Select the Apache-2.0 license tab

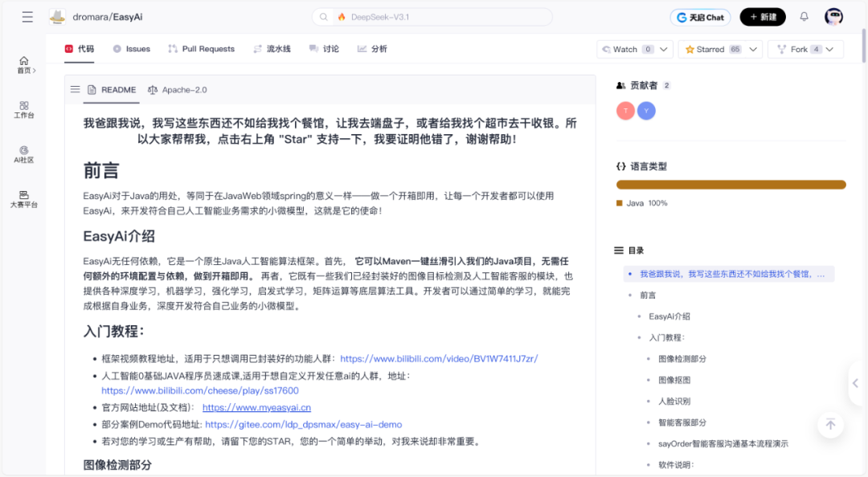tap(177, 90)
